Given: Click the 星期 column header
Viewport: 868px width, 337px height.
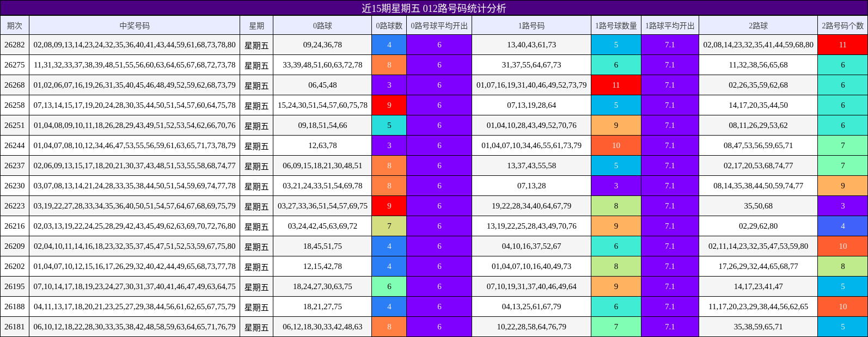Looking at the screenshot, I should [x=256, y=26].
